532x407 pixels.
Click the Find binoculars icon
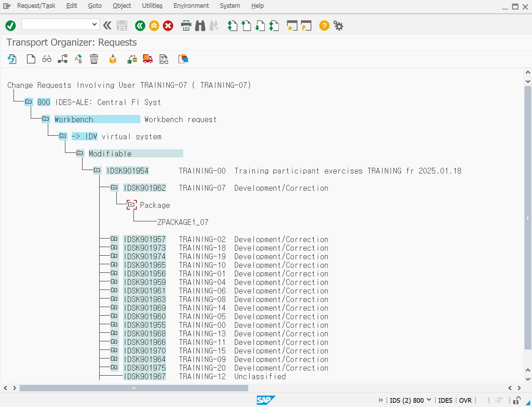click(200, 26)
